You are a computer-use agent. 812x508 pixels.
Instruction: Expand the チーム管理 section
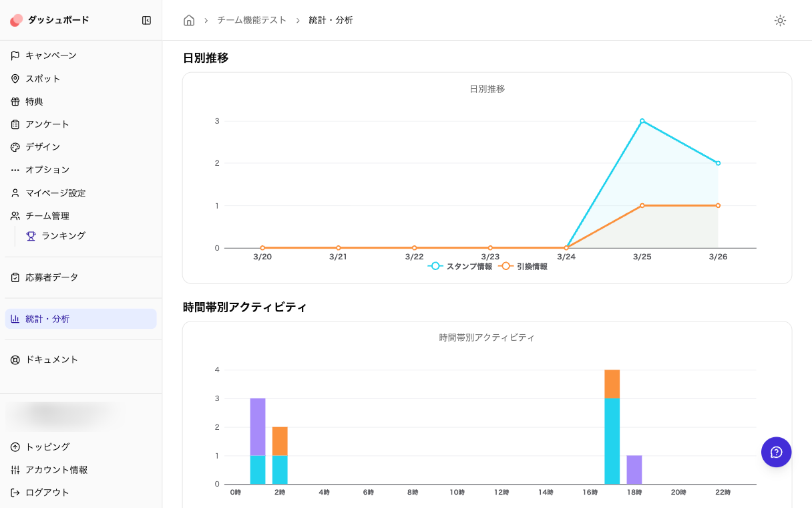[x=47, y=216]
